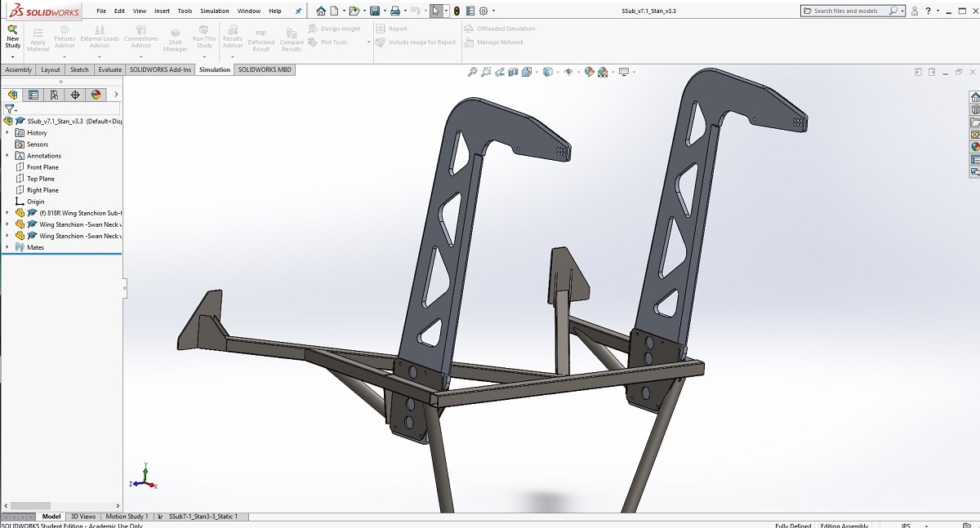Screen dimensions: 980x528
Task: Open the File Properties icon
Action: point(470,11)
